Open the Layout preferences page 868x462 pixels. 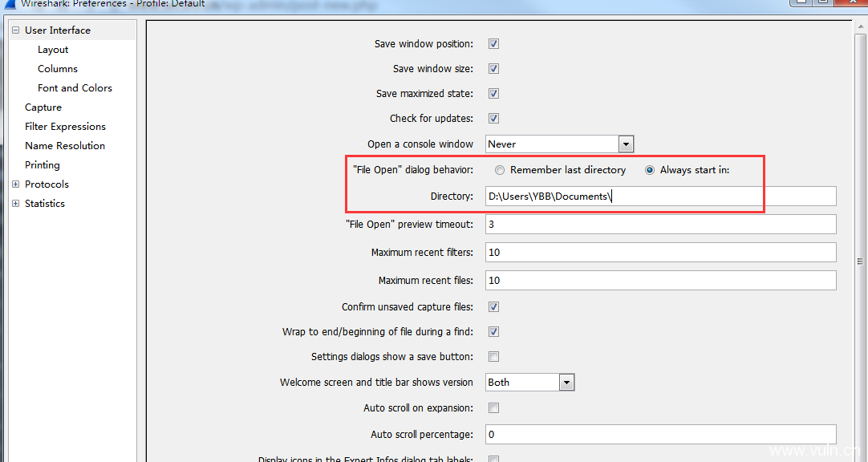[53, 50]
